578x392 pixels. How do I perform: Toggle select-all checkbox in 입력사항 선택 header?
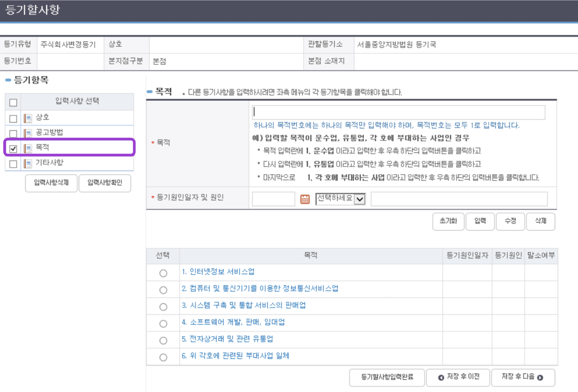click(x=13, y=102)
